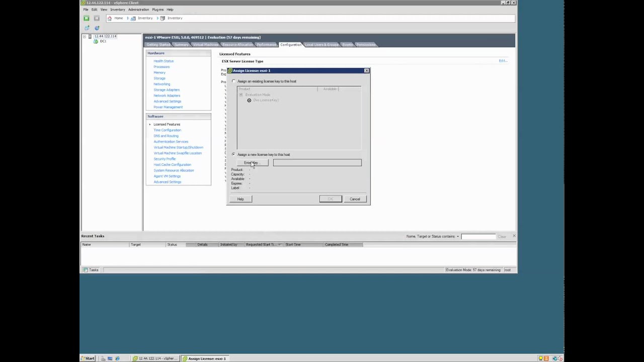Switch to the Local Users & Groups tab
This screenshot has height=362, width=644.
tap(321, 45)
